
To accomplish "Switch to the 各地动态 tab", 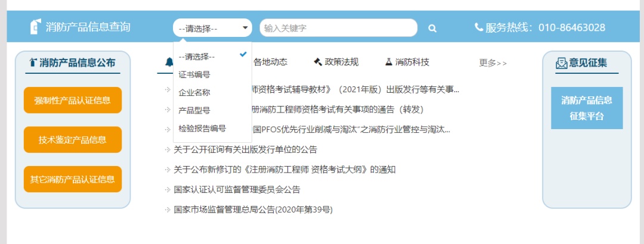I will point(270,62).
